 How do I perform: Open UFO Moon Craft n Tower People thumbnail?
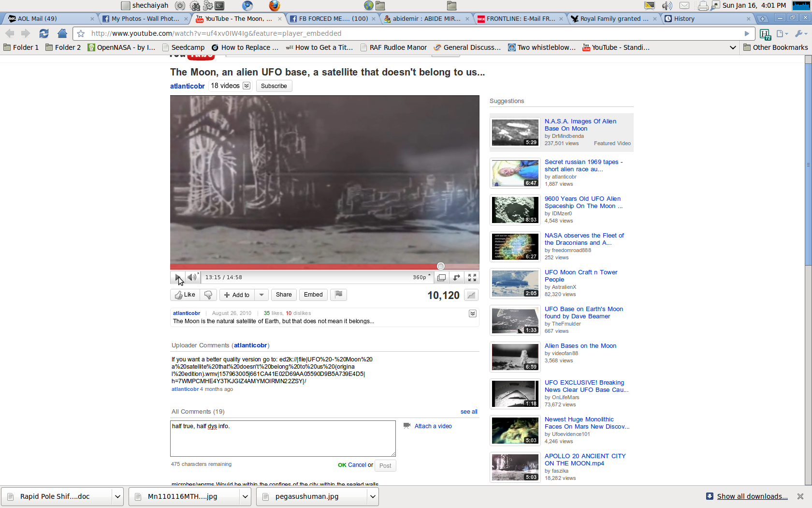coord(515,283)
